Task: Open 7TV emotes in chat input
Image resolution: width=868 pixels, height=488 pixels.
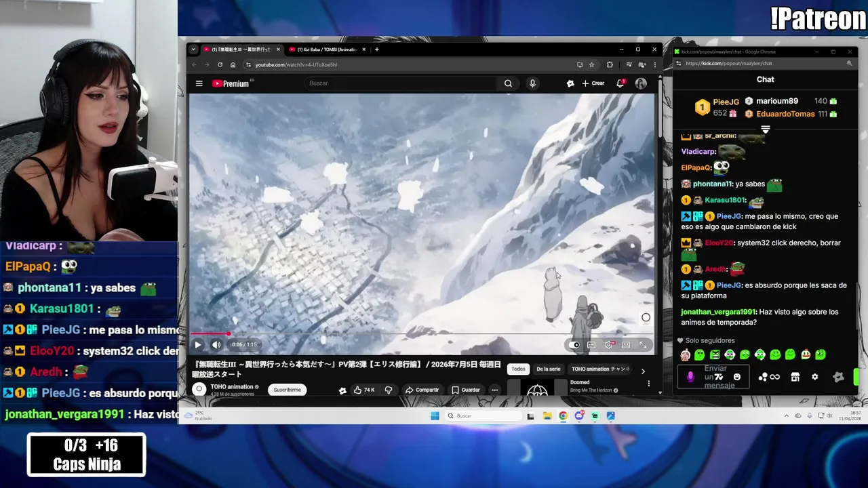Action: 719,377
